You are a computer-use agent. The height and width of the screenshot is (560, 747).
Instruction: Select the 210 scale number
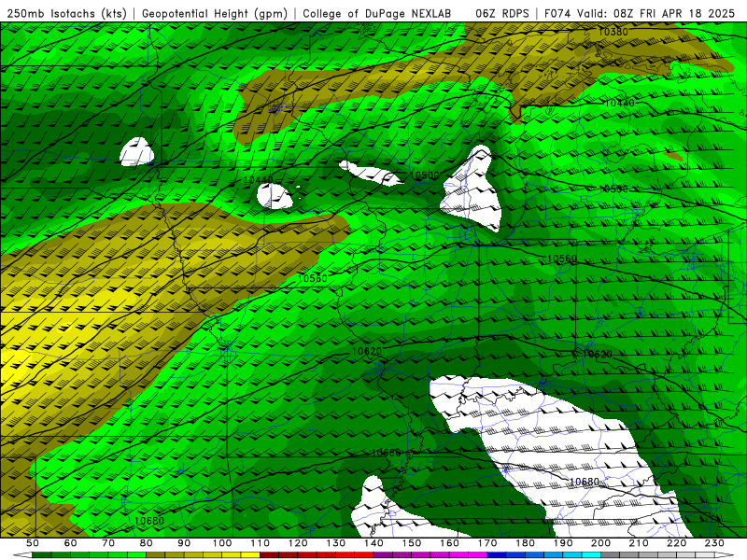[x=639, y=543]
